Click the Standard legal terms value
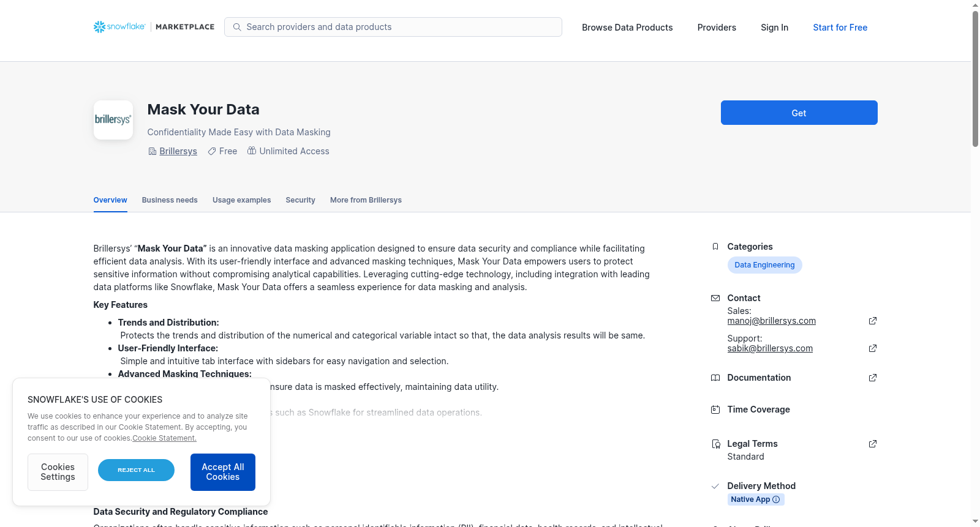Viewport: 980px width, 527px height. (x=745, y=457)
